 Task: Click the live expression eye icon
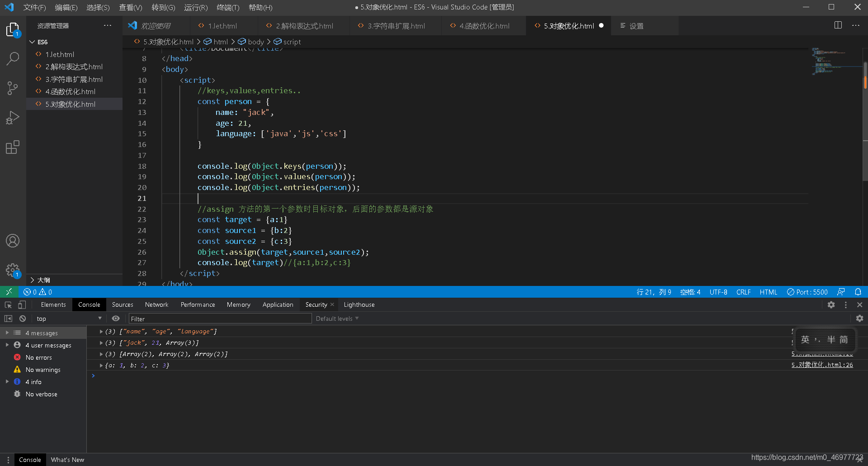pos(116,319)
